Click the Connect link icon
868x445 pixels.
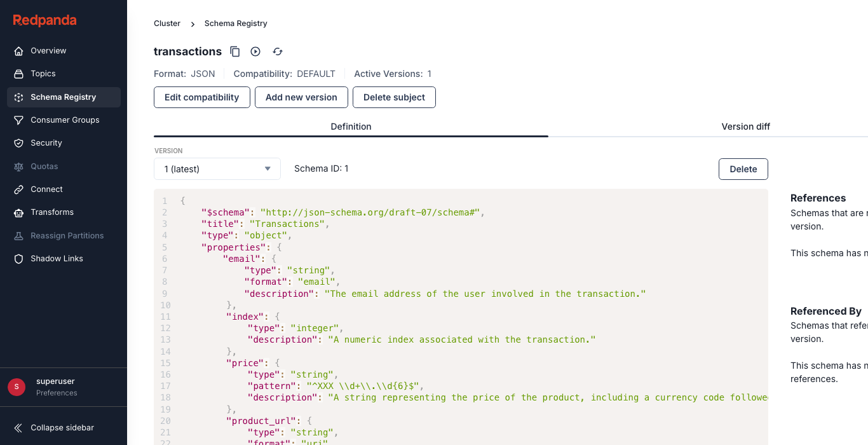(x=19, y=189)
